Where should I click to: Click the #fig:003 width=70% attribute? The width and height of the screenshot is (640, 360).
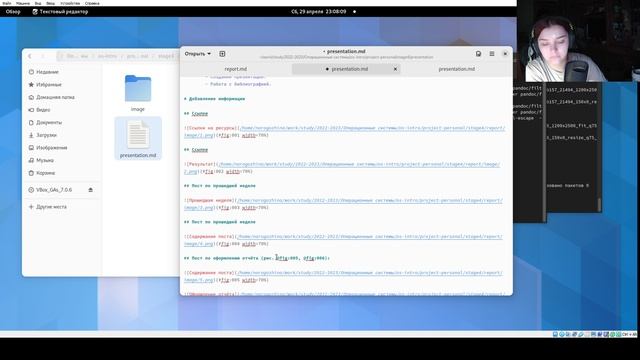click(x=242, y=208)
